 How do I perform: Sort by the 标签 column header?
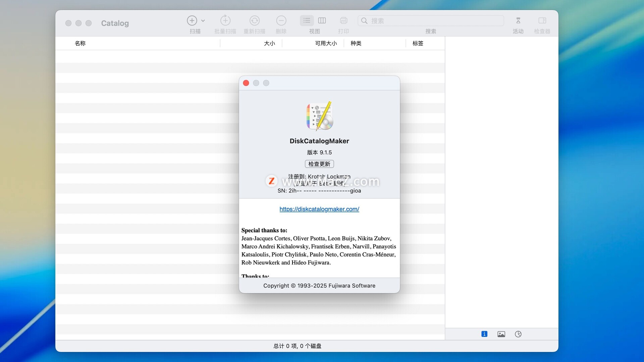tap(418, 43)
